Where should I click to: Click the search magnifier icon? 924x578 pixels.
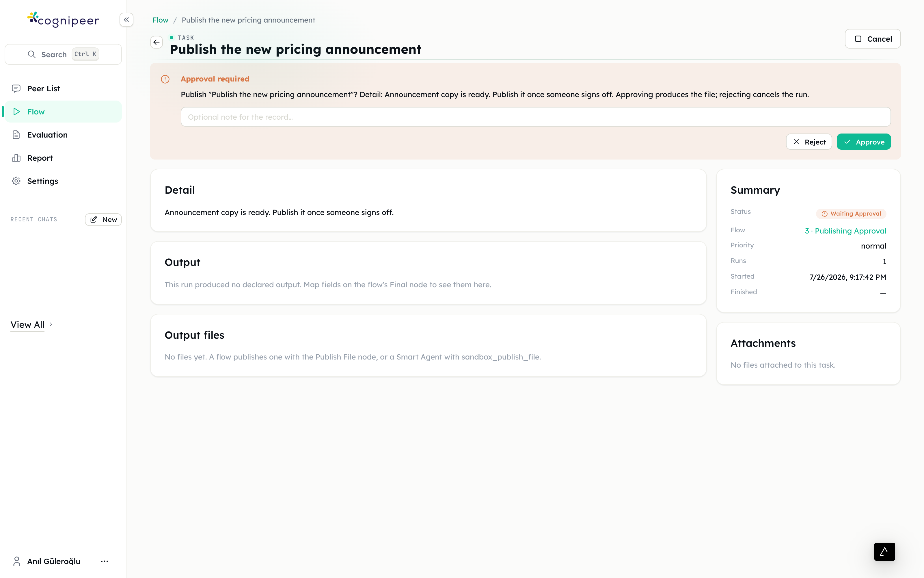[x=32, y=54]
